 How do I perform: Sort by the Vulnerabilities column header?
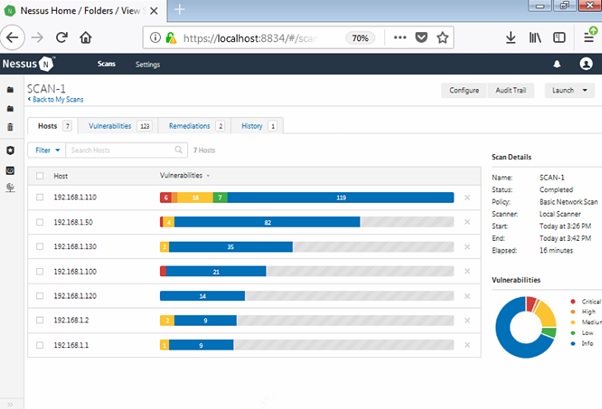pyautogui.click(x=184, y=175)
